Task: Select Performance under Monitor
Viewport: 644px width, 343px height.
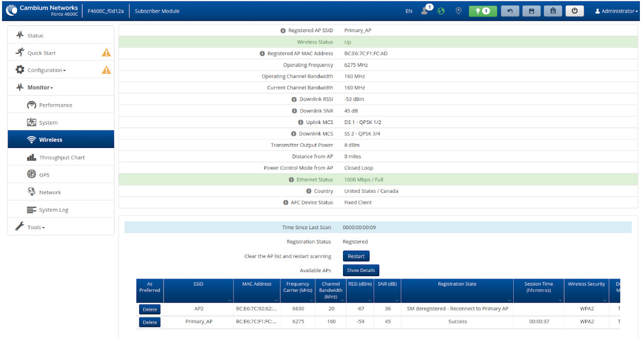Action: coord(55,105)
